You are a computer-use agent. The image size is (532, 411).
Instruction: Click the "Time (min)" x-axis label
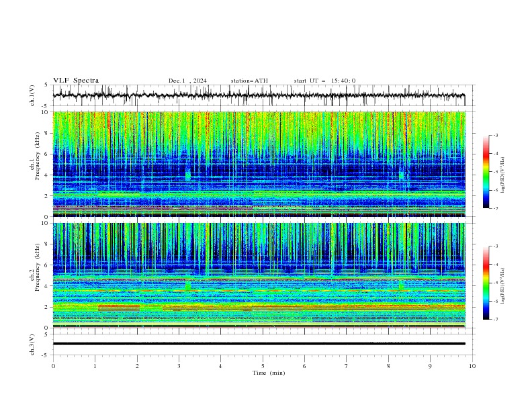coord(269,373)
